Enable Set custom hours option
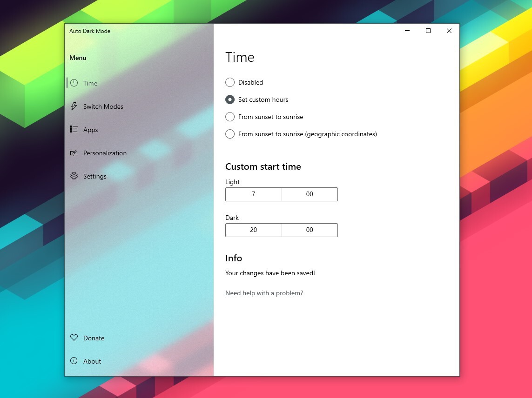 230,99
